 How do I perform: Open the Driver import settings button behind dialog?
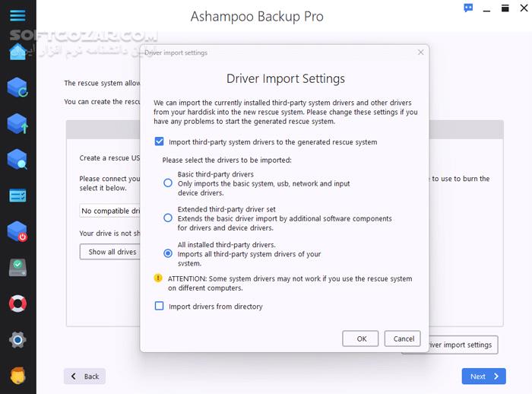click(464, 345)
